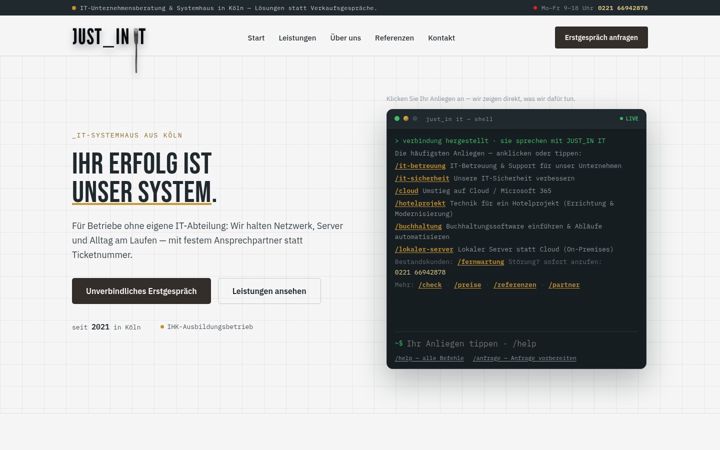Image resolution: width=720 pixels, height=450 pixels.
Task: Choose the /buchhaltung command
Action: click(x=418, y=226)
